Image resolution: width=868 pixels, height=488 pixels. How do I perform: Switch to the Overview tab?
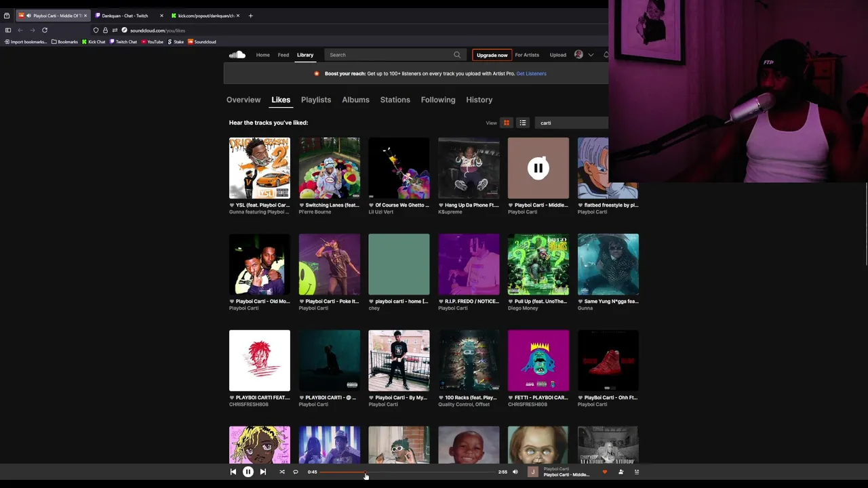click(243, 100)
